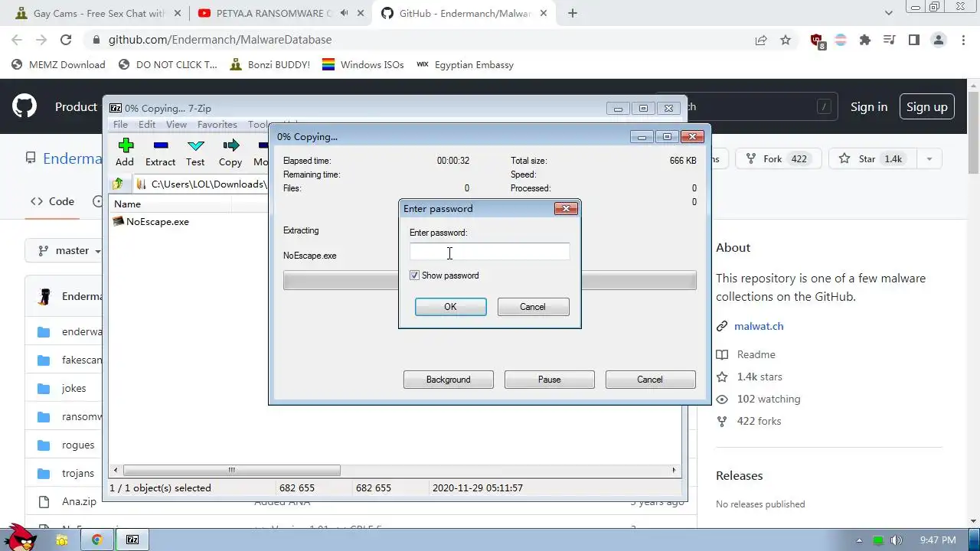The width and height of the screenshot is (980, 551).
Task: Open the Chrome profile avatar
Action: coord(938,40)
